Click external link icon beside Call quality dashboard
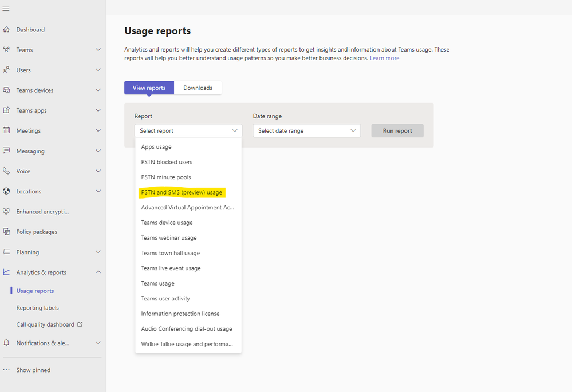This screenshot has width=572, height=392. [x=80, y=324]
